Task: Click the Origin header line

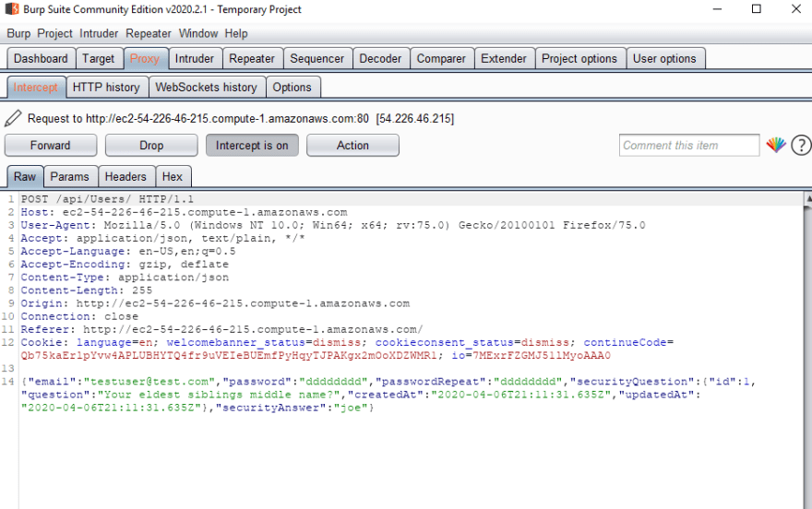Action: click(215, 303)
